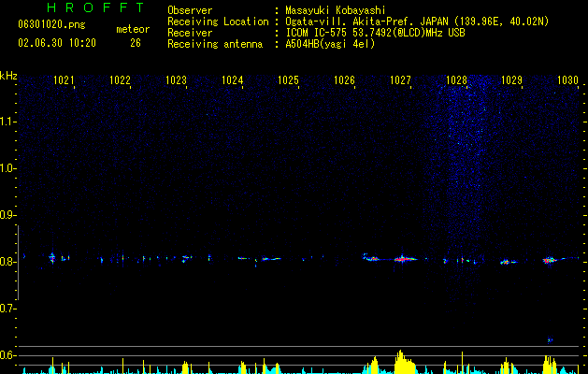
Task: Click the 0.7 kHz axis label
Action: [x=7, y=309]
